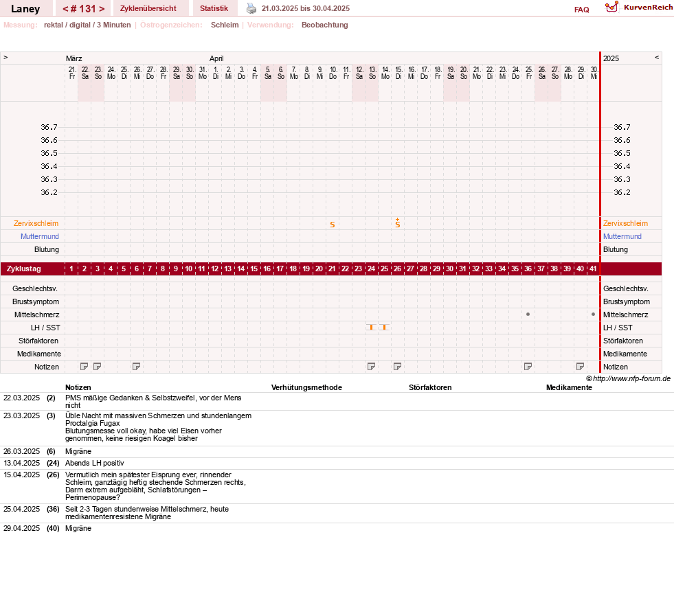The image size is (674, 616).
Task: Select cycle day 41 in Zyklustag bar
Action: (593, 269)
